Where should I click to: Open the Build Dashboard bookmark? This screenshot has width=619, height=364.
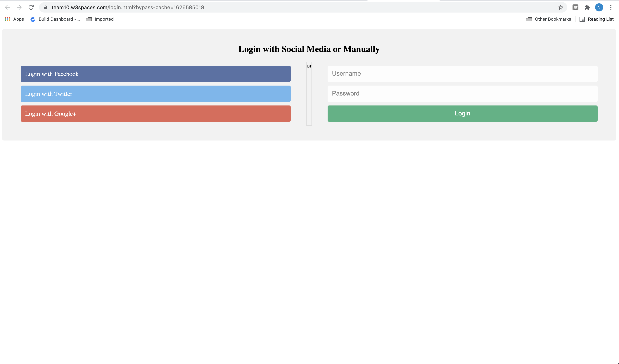coord(55,19)
